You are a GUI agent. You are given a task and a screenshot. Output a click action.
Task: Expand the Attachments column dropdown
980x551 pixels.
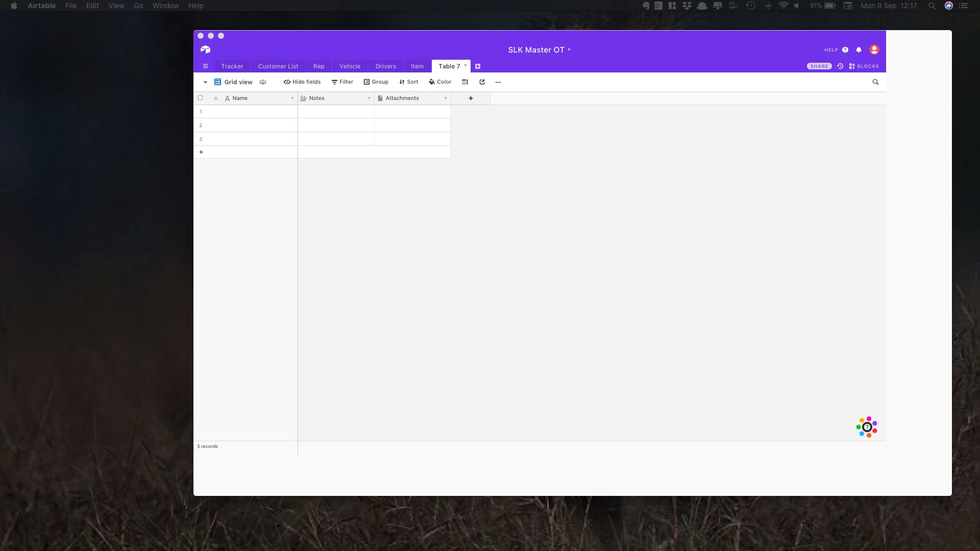tap(446, 98)
